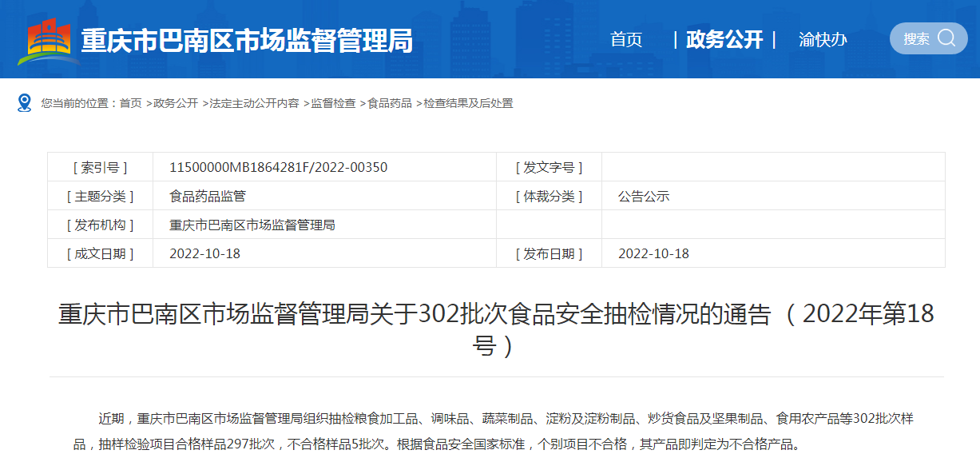Click the article headline about 302批次

[496, 329]
